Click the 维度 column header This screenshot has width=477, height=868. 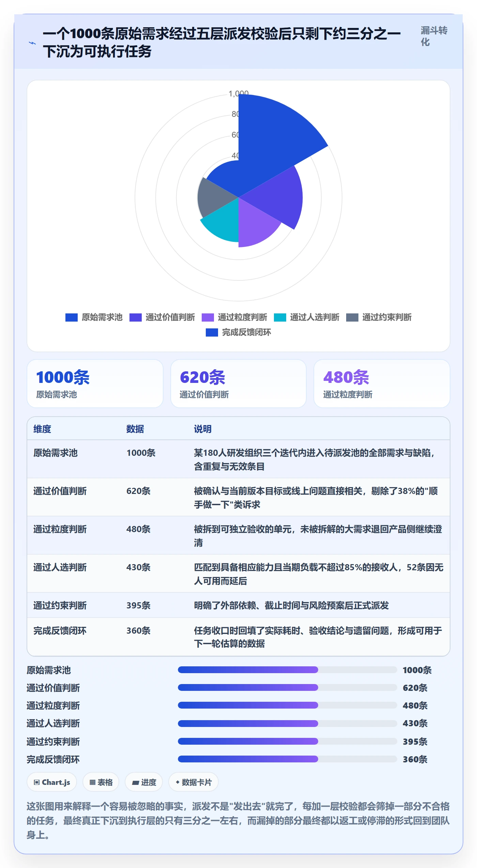pos(42,429)
